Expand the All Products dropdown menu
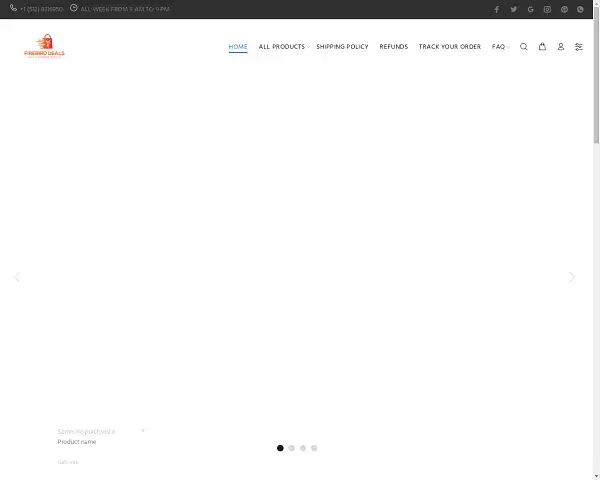 coord(283,47)
